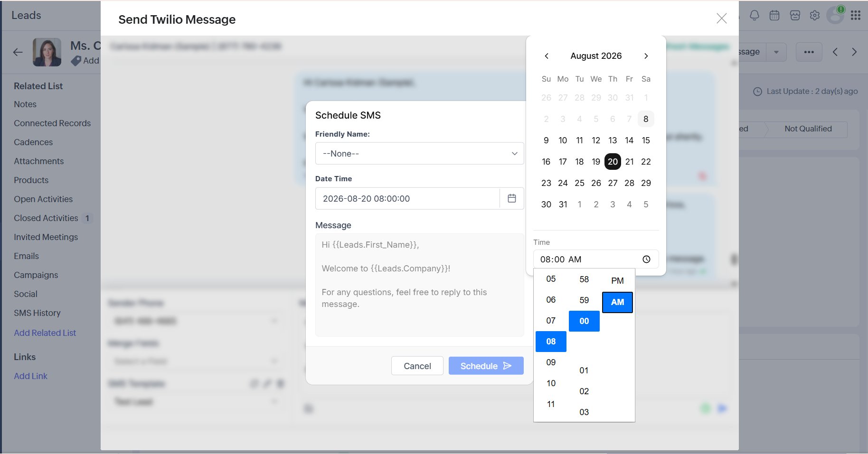Go to next month in calendar

646,56
